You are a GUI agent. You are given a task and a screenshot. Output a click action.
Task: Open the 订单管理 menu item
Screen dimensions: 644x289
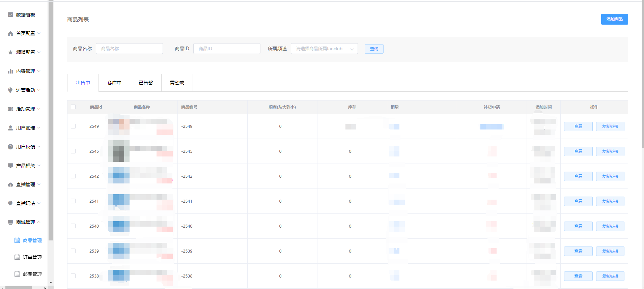(x=32, y=257)
